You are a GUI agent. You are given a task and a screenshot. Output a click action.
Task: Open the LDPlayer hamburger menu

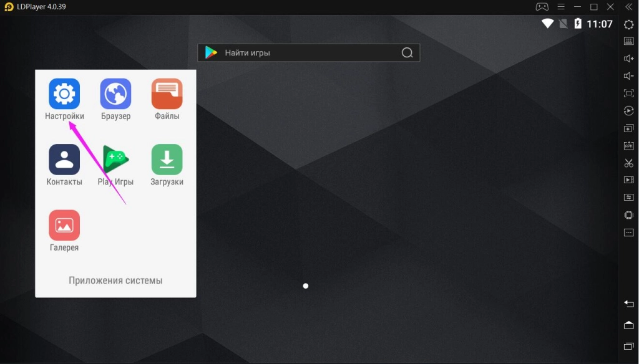point(560,7)
